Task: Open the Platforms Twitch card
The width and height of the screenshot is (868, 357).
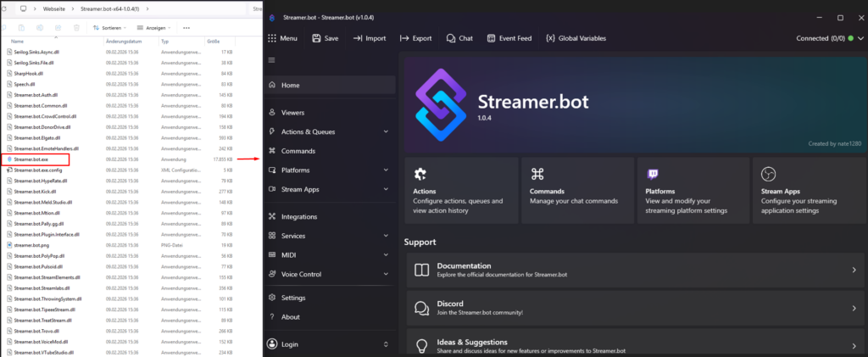Action: 692,190
